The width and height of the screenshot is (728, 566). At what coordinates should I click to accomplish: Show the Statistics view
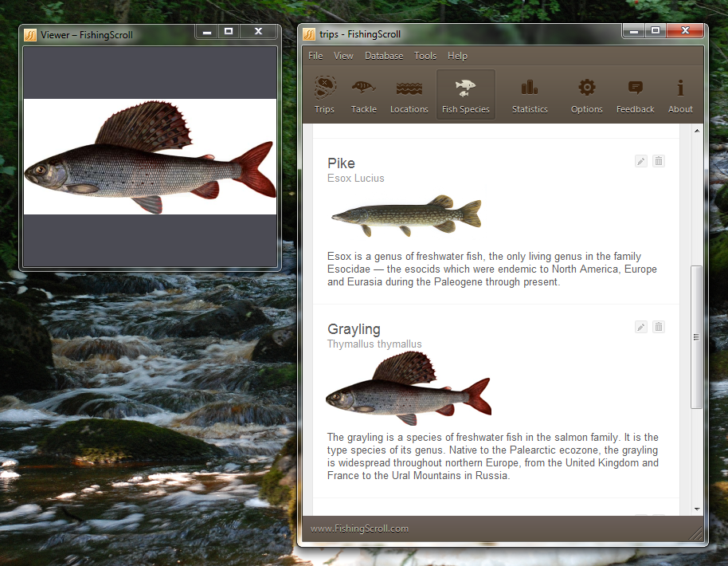[530, 95]
